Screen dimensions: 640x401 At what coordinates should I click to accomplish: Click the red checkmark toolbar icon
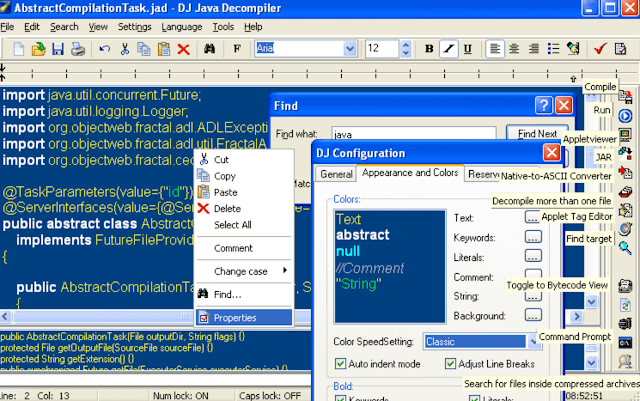pyautogui.click(x=600, y=49)
